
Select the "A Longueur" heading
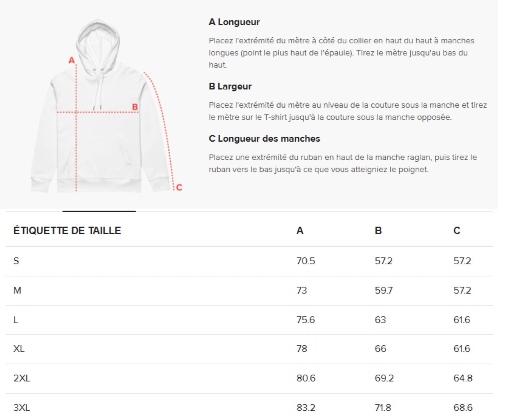coord(234,22)
